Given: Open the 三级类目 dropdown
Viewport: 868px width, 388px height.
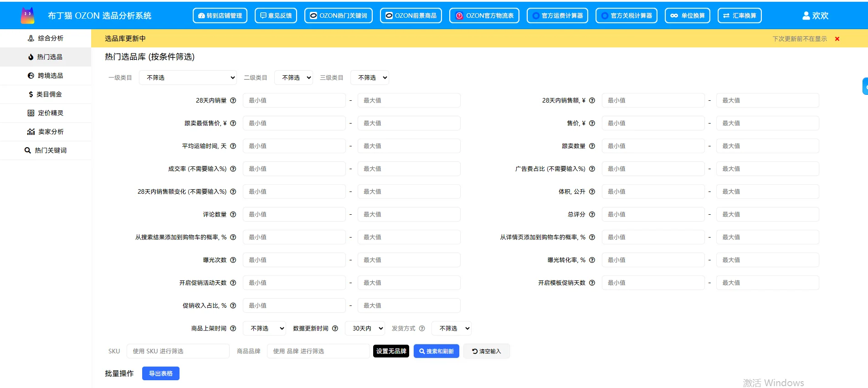Looking at the screenshot, I should coord(370,78).
